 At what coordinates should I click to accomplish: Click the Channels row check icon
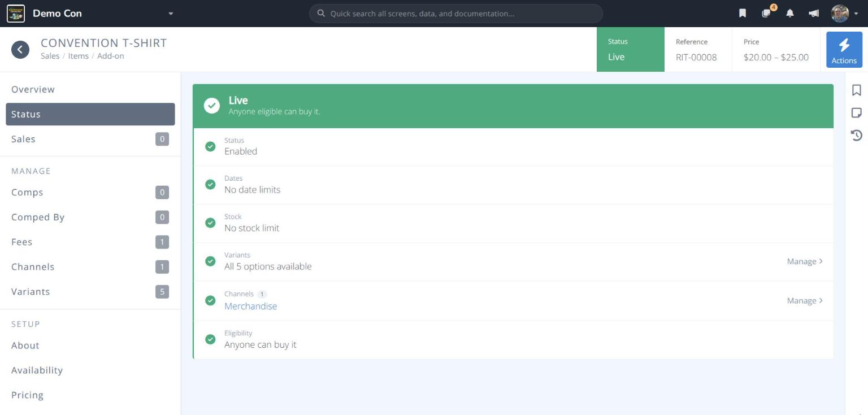pos(210,300)
